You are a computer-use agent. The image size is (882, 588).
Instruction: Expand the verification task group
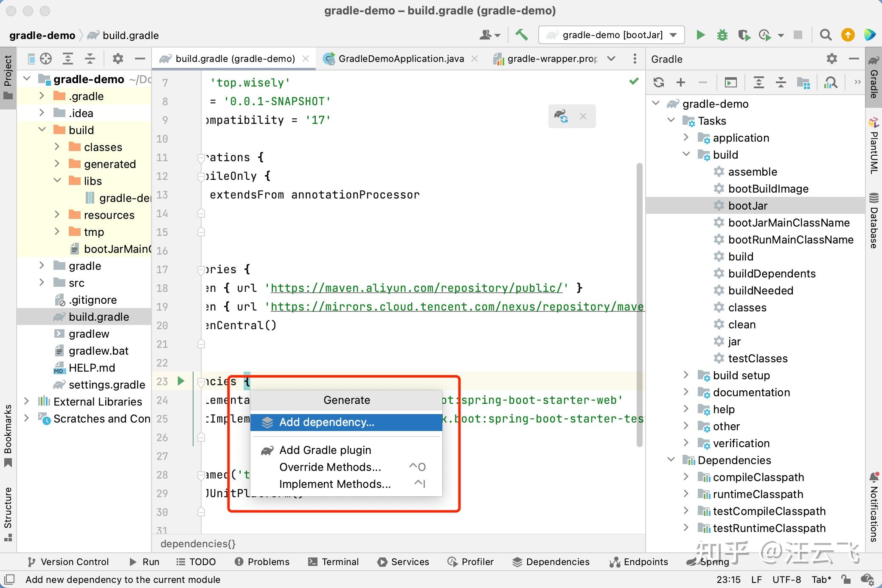click(686, 443)
